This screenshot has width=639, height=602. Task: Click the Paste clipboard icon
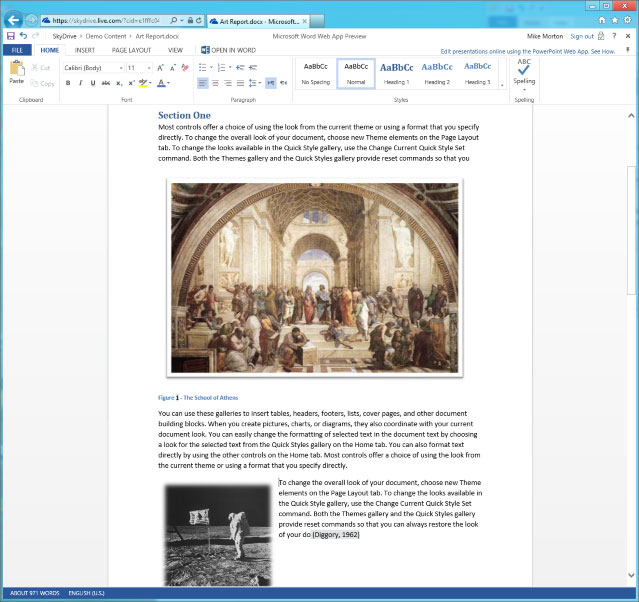coord(17,72)
